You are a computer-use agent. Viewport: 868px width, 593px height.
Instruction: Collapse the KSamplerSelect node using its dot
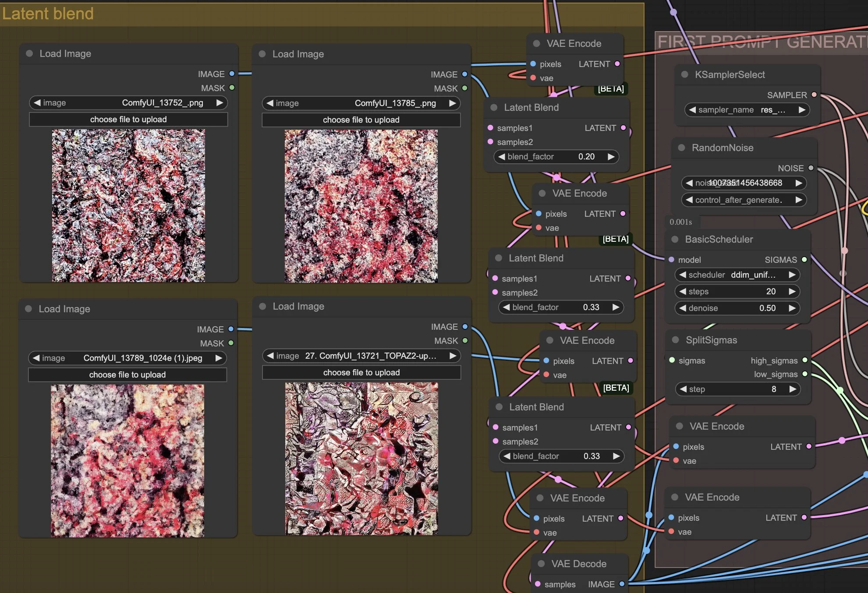point(684,74)
